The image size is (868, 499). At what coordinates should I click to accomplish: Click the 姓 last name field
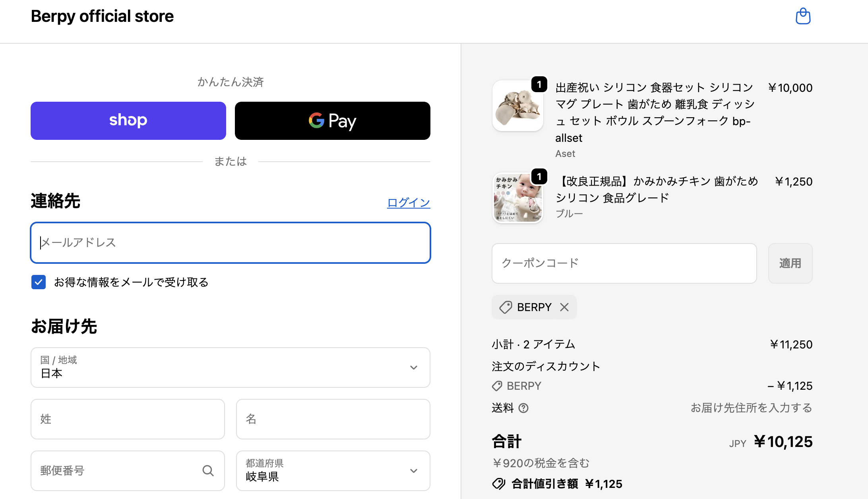point(128,419)
